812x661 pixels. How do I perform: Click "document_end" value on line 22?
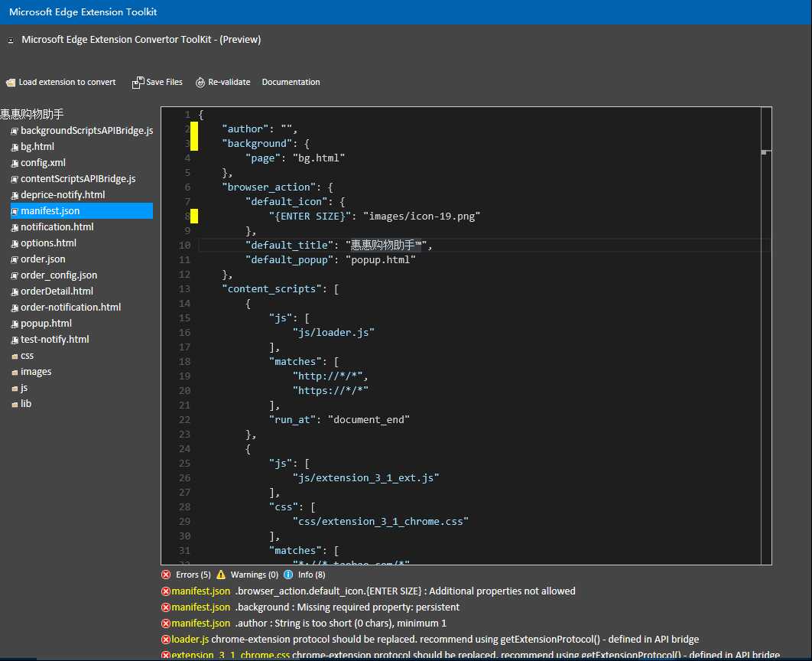pyautogui.click(x=369, y=419)
